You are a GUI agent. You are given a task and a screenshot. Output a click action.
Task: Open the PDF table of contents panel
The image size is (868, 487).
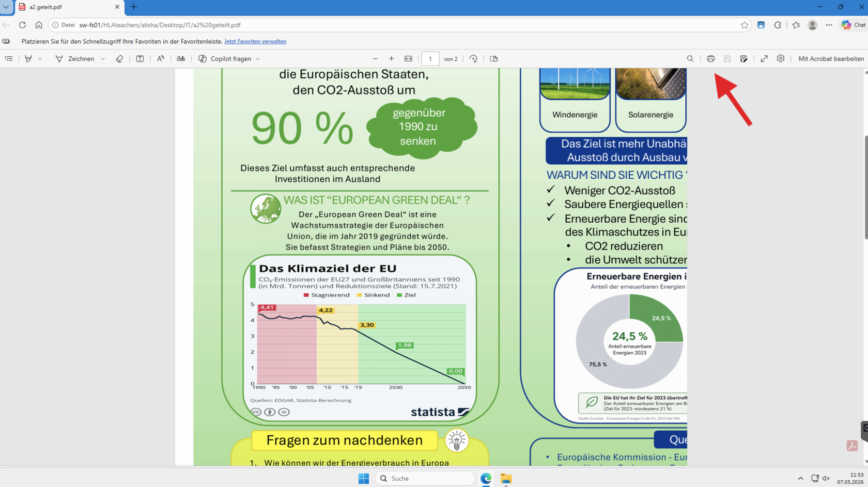click(9, 59)
